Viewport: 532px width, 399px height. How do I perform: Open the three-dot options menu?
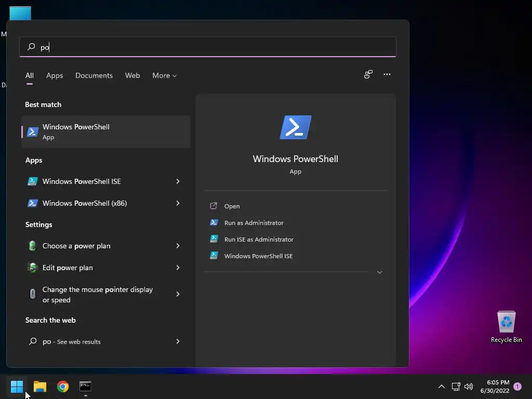(387, 74)
